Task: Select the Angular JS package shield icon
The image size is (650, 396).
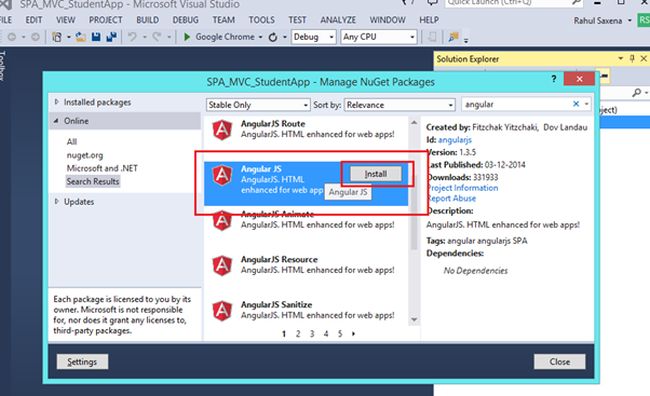Action: (x=222, y=175)
